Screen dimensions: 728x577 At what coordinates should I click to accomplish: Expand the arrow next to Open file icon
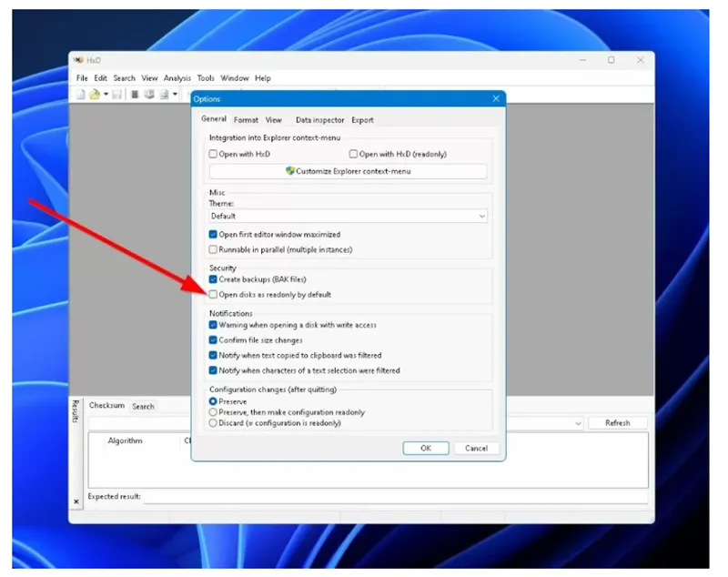(x=106, y=95)
